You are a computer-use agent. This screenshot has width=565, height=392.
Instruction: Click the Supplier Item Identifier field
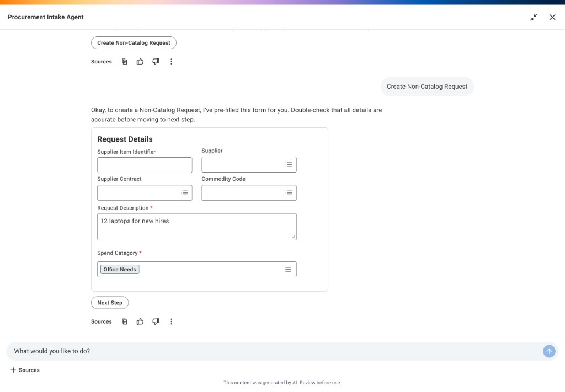click(x=145, y=165)
